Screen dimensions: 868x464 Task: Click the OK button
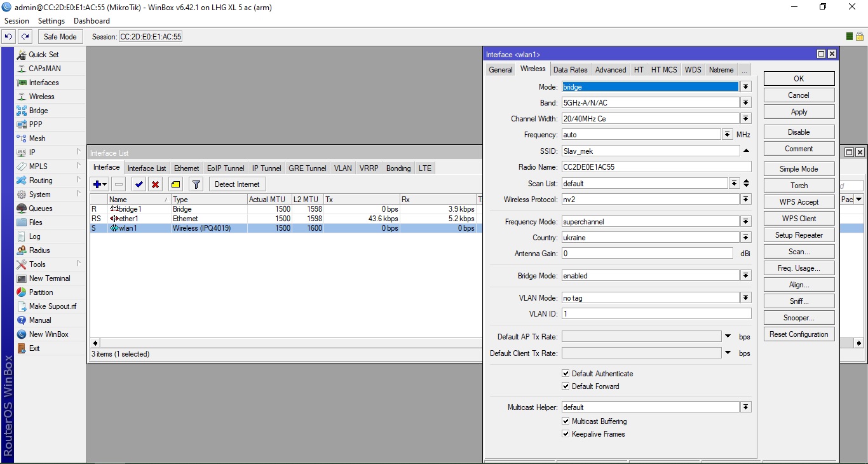(x=799, y=79)
